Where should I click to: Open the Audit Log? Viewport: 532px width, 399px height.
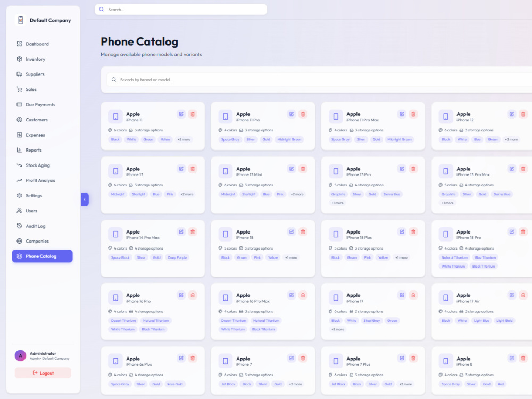(43, 226)
